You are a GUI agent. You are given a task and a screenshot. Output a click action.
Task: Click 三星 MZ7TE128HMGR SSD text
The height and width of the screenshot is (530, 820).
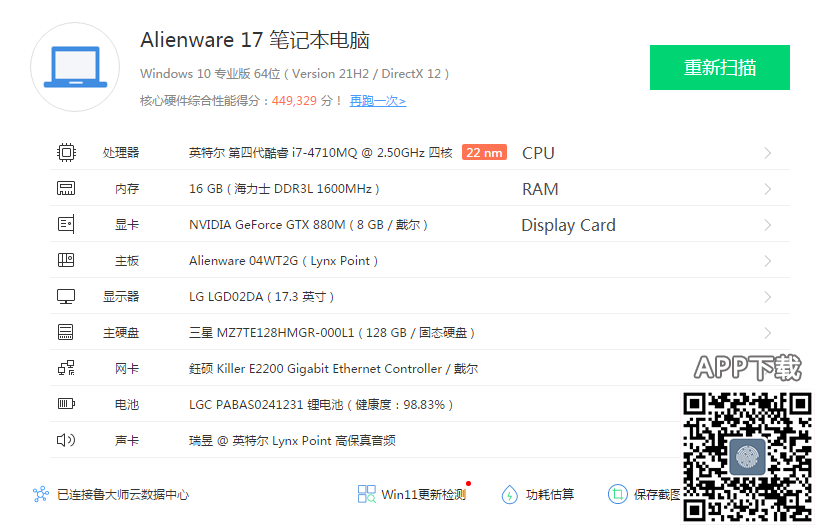332,333
